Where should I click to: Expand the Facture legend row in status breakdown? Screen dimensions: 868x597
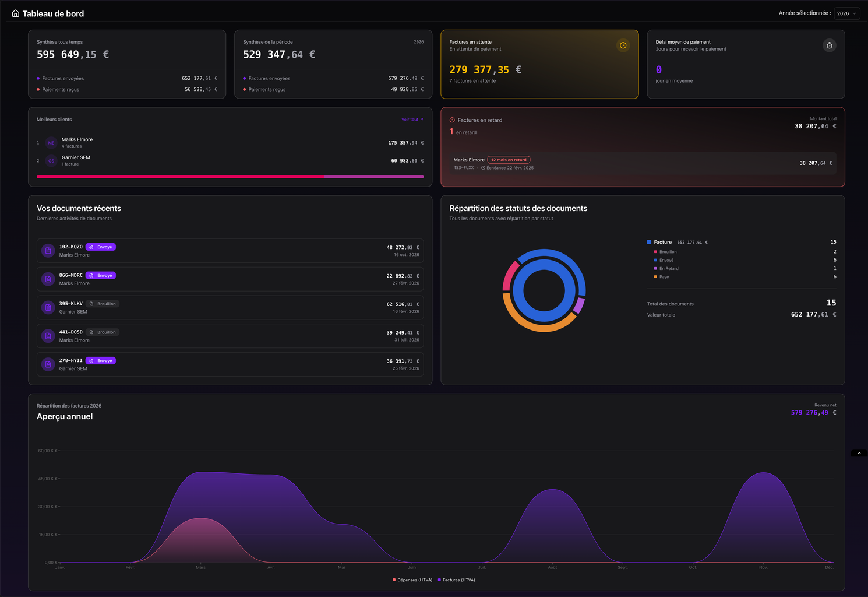coord(662,242)
